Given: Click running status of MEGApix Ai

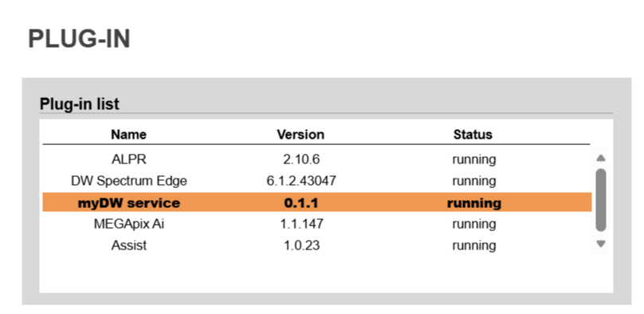Looking at the screenshot, I should [x=474, y=224].
